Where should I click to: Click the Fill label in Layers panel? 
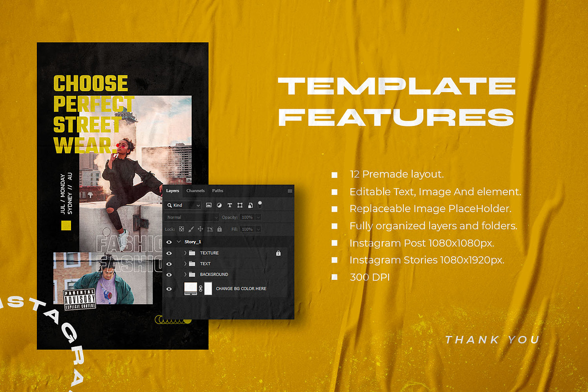click(234, 229)
